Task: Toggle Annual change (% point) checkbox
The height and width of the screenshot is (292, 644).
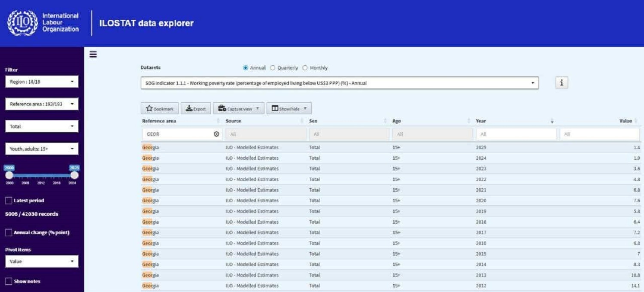Action: [x=9, y=232]
